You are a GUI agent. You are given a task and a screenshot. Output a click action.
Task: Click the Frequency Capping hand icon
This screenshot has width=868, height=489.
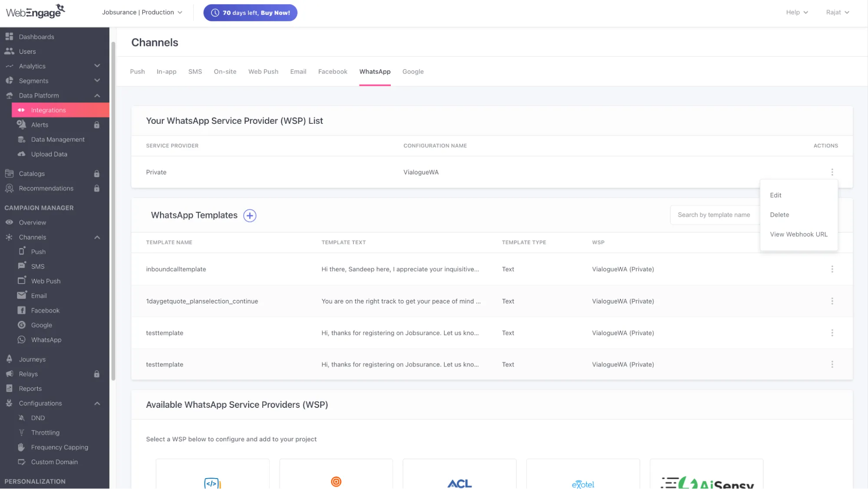pyautogui.click(x=21, y=447)
